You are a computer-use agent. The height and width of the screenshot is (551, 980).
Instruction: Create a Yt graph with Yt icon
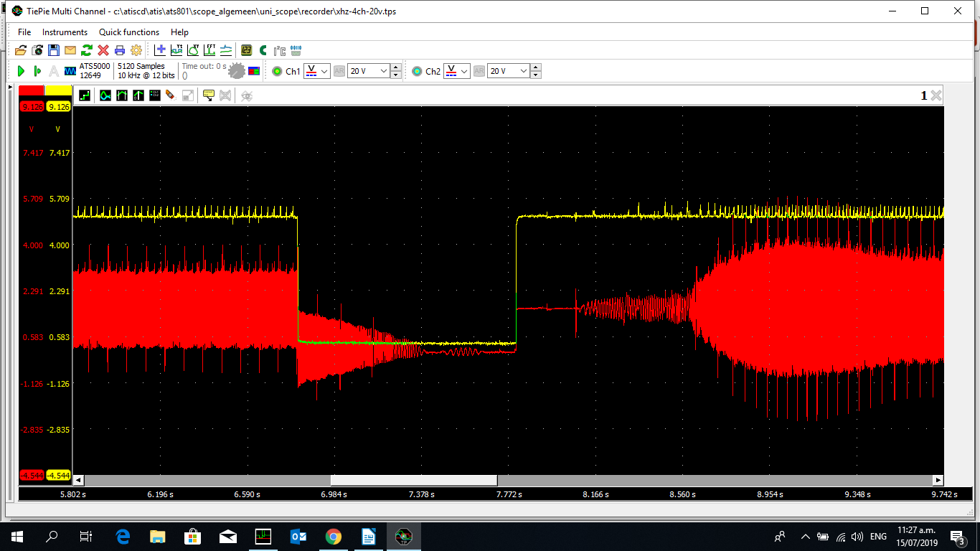pyautogui.click(x=176, y=50)
